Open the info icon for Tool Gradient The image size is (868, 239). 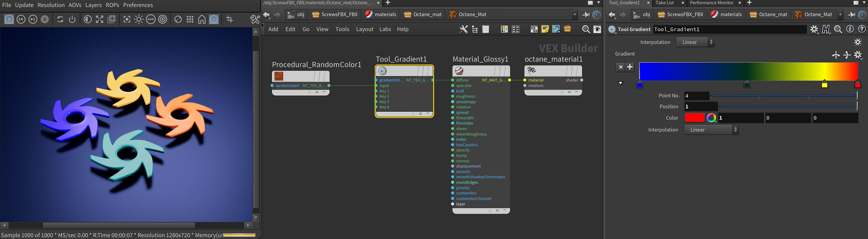[850, 29]
